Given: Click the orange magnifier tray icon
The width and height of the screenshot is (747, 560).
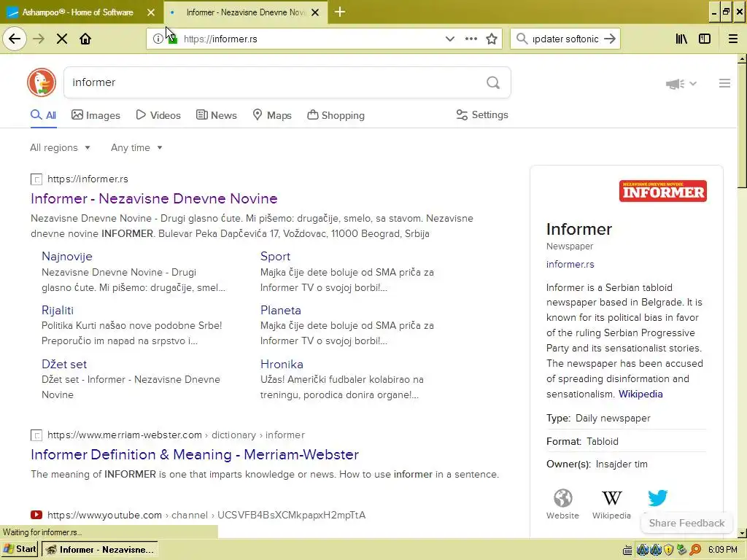Looking at the screenshot, I should point(695,550).
